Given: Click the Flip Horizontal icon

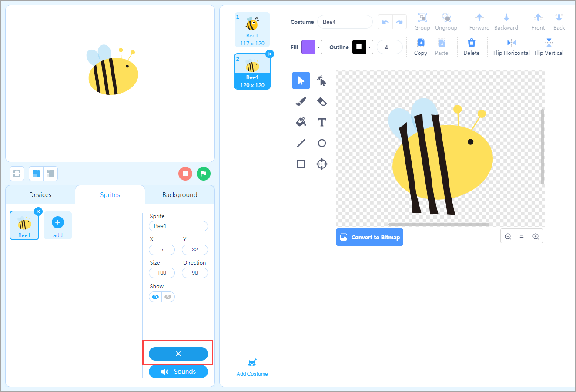Looking at the screenshot, I should [512, 43].
